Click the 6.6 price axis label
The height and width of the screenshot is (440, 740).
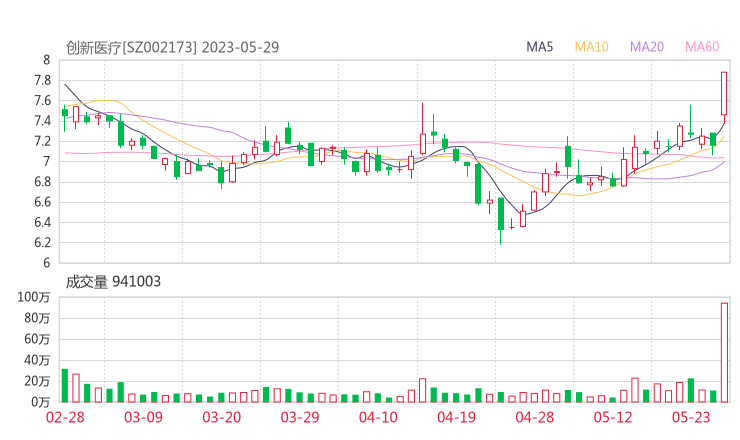(42, 202)
